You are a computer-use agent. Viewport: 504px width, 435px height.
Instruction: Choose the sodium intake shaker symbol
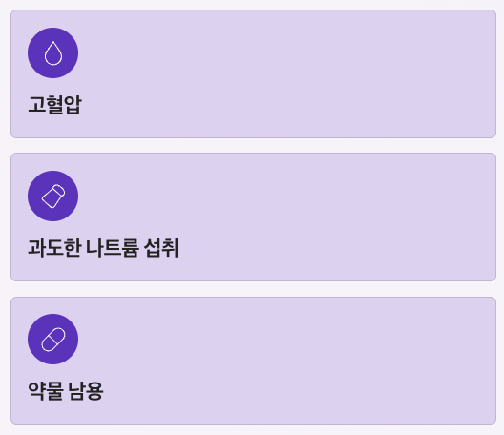point(53,196)
